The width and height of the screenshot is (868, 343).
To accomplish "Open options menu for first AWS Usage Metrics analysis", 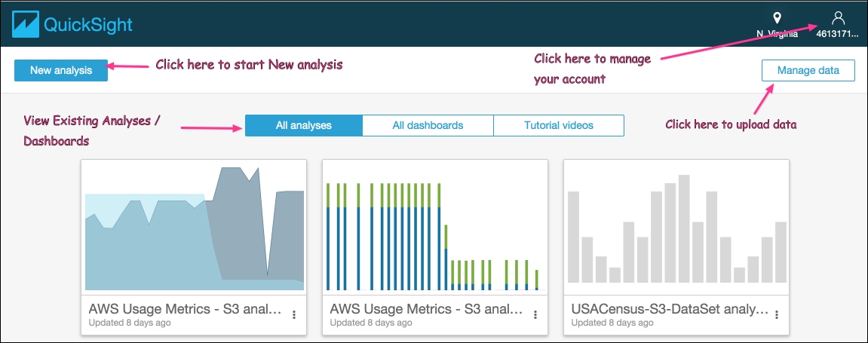I will [294, 315].
